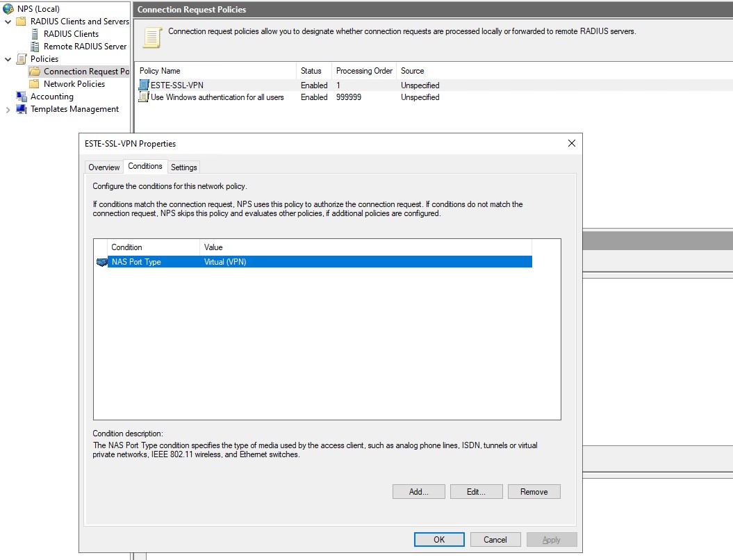
Task: Click the Add... button
Action: [x=418, y=492]
